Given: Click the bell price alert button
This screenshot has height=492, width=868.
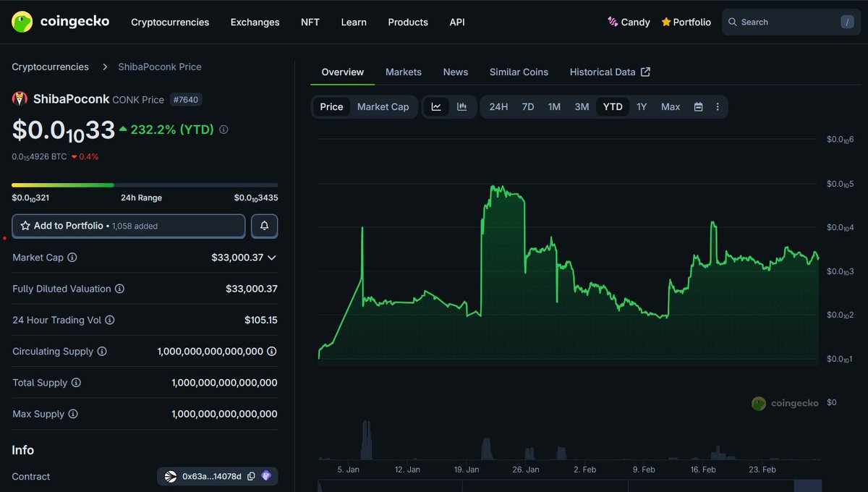Looking at the screenshot, I should [264, 226].
